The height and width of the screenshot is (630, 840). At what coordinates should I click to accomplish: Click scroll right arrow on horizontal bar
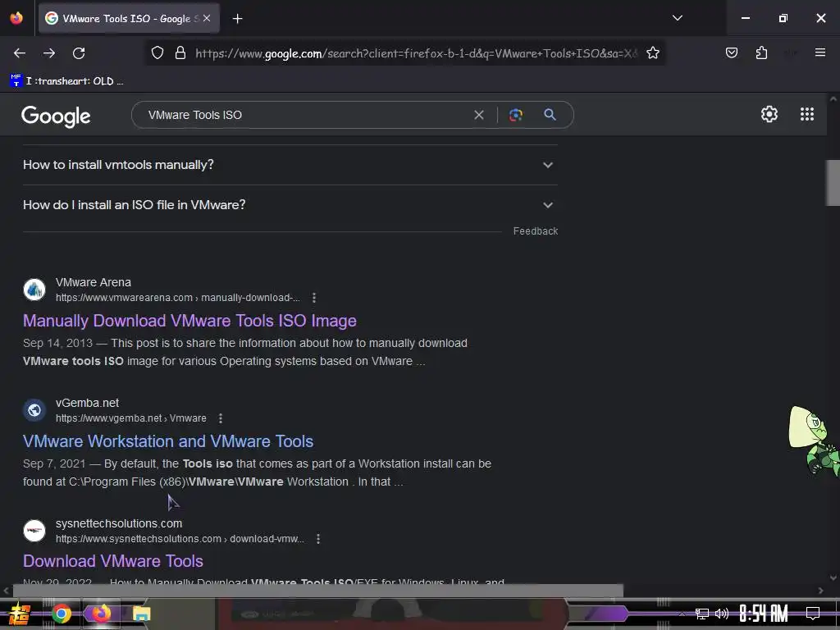(x=820, y=591)
